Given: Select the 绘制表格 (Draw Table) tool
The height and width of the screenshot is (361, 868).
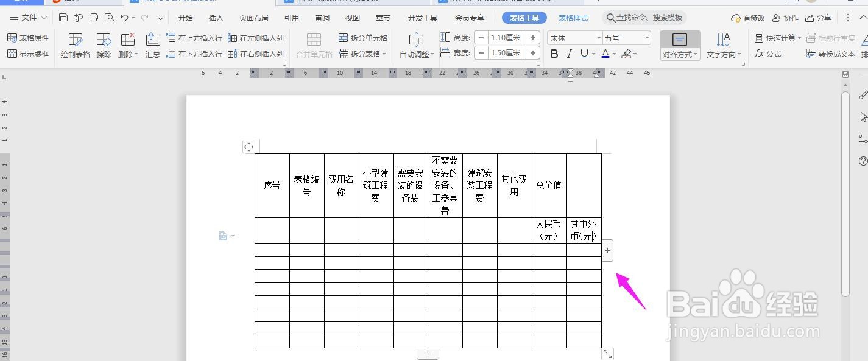Looking at the screenshot, I should point(75,44).
